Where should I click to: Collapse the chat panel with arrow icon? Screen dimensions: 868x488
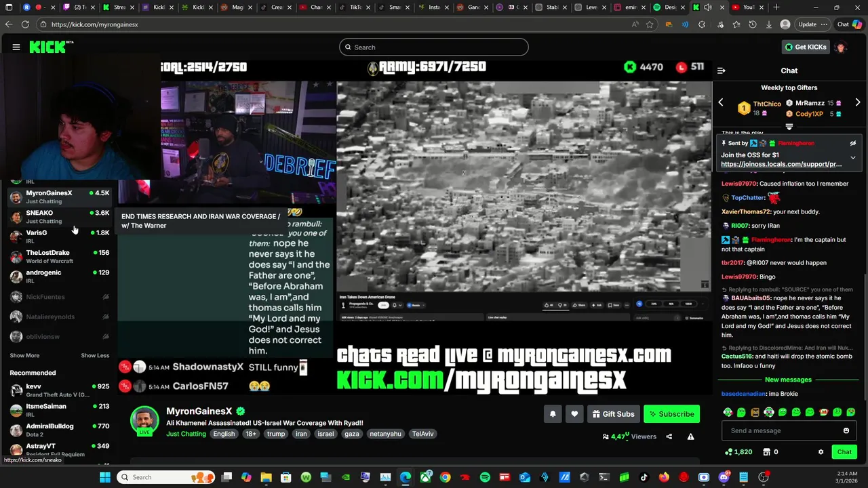point(722,70)
